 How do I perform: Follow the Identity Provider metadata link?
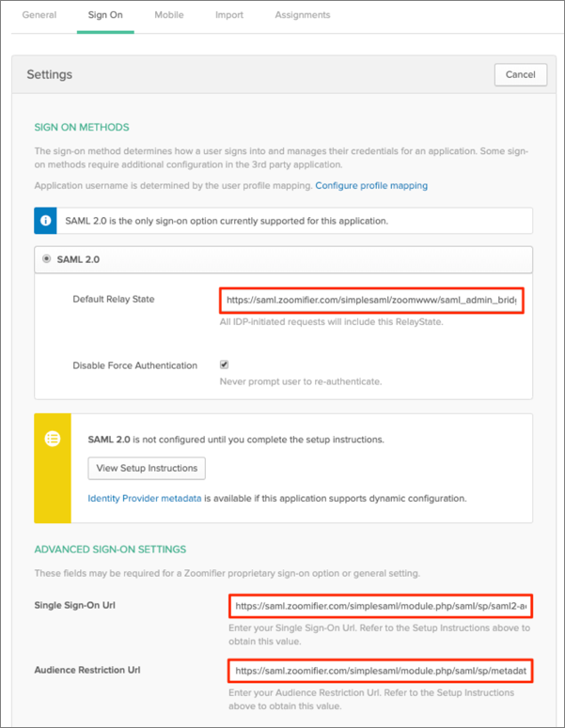pos(145,498)
